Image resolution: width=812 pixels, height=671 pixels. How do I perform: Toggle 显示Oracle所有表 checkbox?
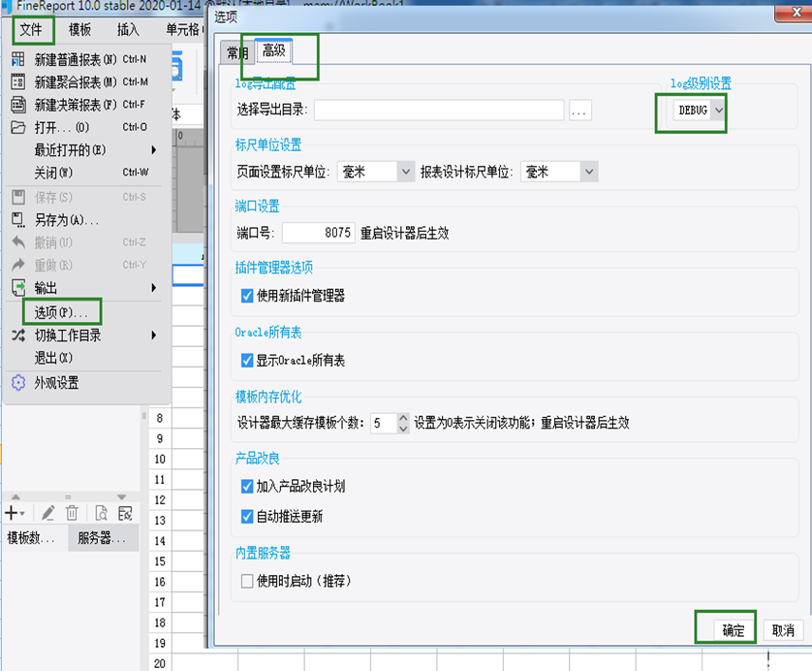tap(247, 360)
